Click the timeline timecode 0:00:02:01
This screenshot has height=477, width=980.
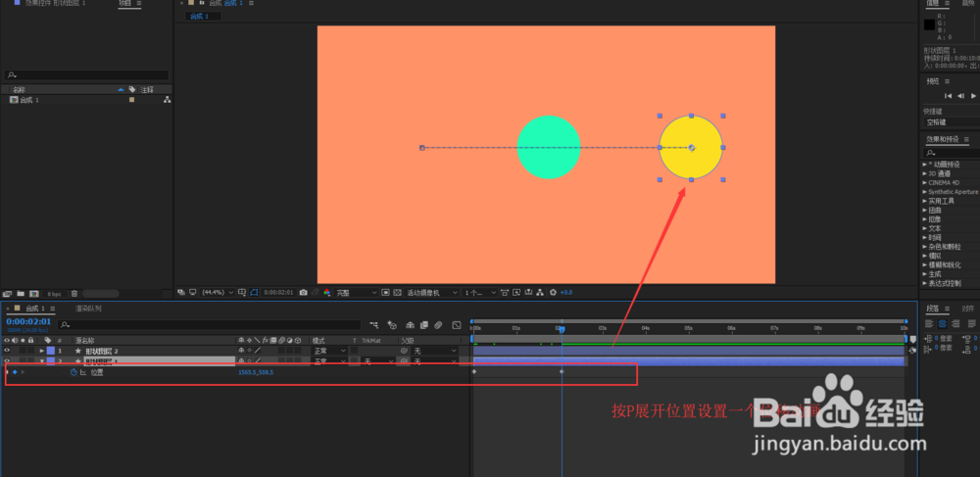28,322
